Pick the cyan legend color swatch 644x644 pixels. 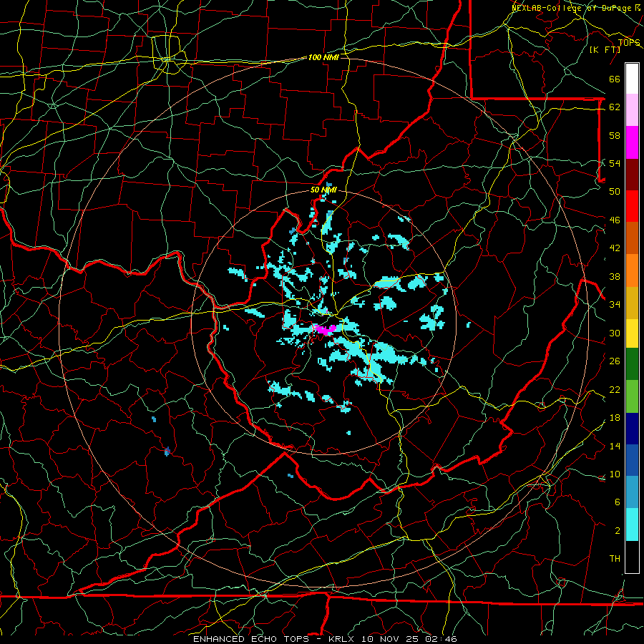coord(632,526)
